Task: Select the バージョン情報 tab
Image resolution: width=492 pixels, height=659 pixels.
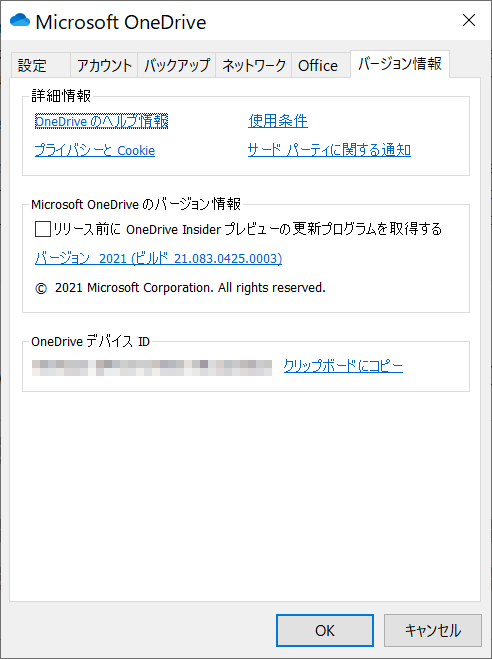Action: click(400, 64)
